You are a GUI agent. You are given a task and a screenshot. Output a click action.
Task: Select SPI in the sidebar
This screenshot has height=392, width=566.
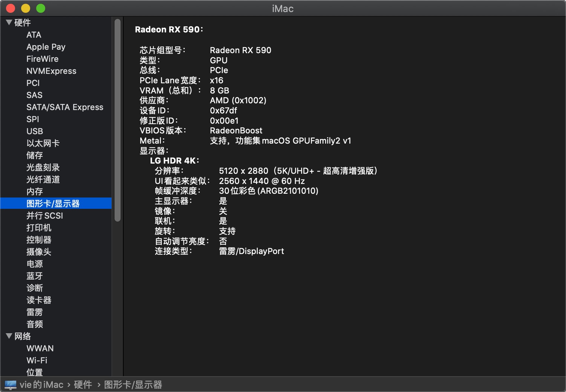33,119
